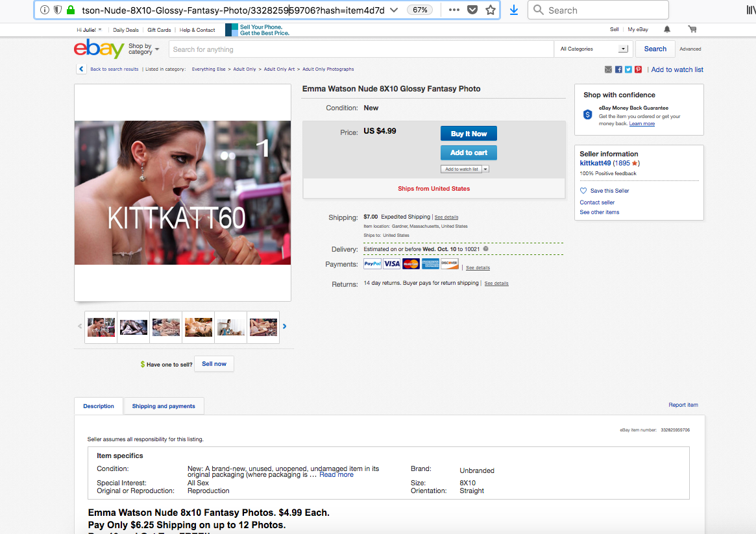The width and height of the screenshot is (756, 534).
Task: Click the VISA payment icon
Action: click(391, 263)
